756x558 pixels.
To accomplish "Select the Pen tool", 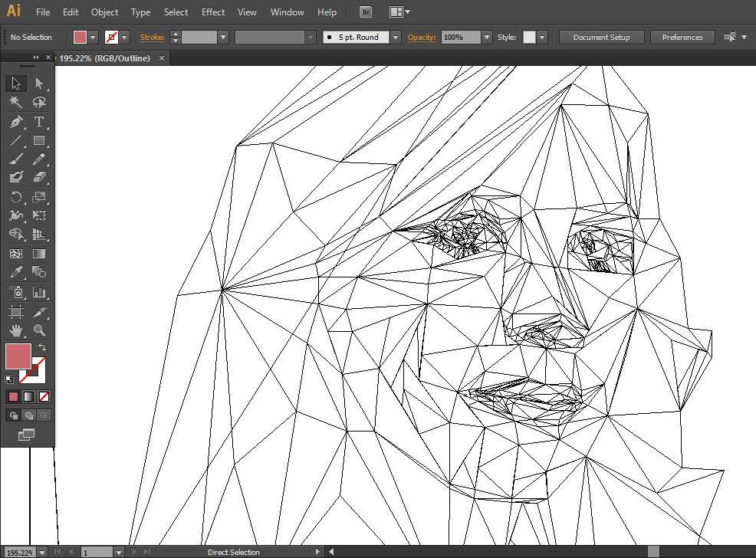I will point(16,122).
